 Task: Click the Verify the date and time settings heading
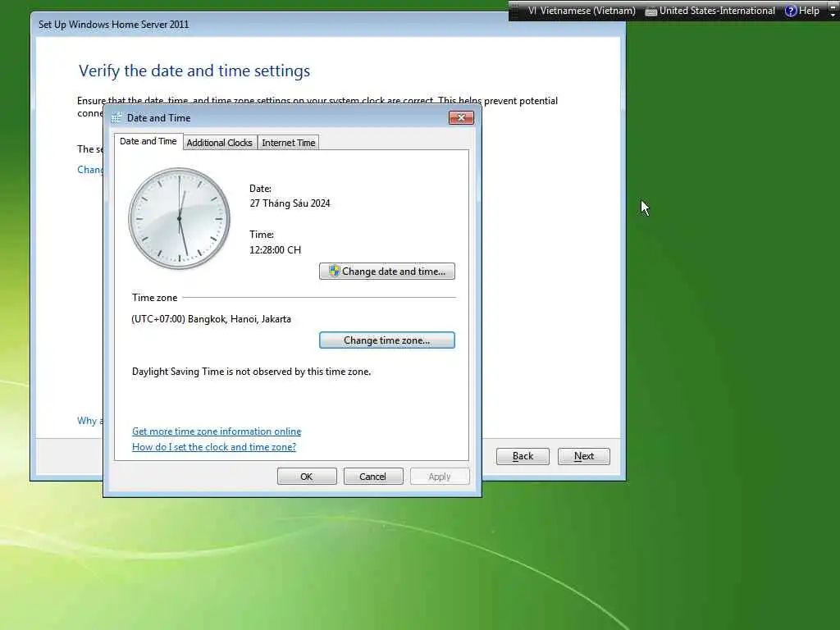coord(194,71)
